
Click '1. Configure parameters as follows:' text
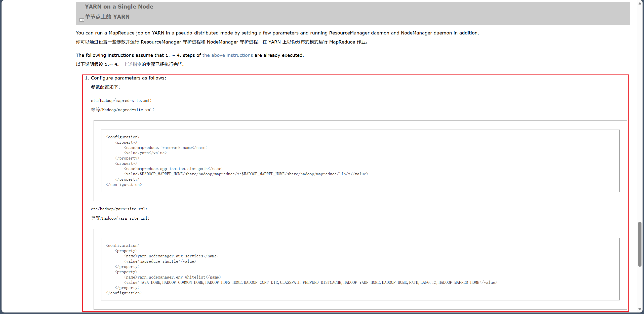pyautogui.click(x=126, y=78)
